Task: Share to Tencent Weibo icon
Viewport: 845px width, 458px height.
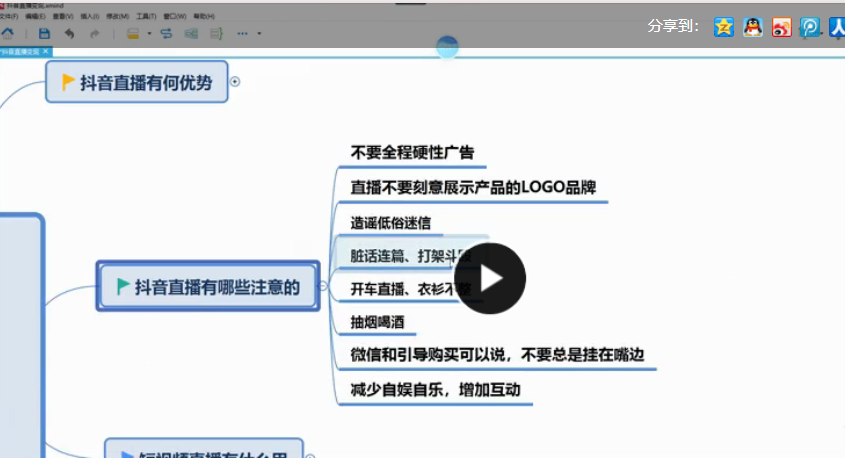Action: [810, 26]
